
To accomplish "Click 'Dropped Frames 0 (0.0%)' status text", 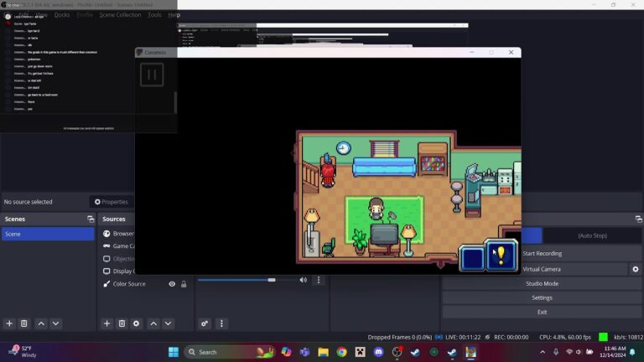I will (x=400, y=338).
